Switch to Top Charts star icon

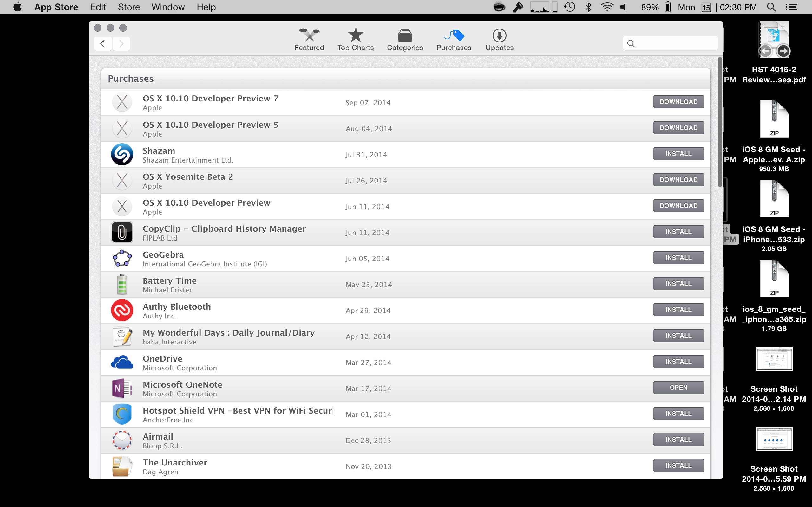[x=355, y=35]
